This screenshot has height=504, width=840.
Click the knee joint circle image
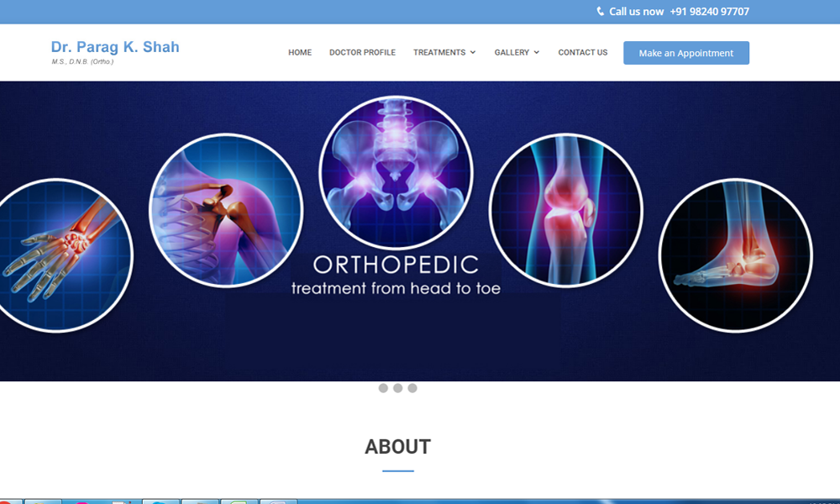pyautogui.click(x=565, y=211)
